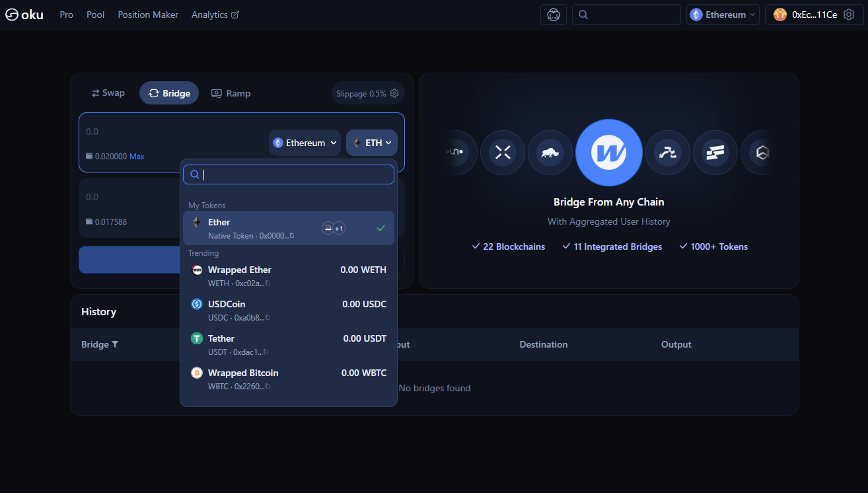868x493 pixels.
Task: Select Wrapped Bitcoin token
Action: pyautogui.click(x=289, y=379)
